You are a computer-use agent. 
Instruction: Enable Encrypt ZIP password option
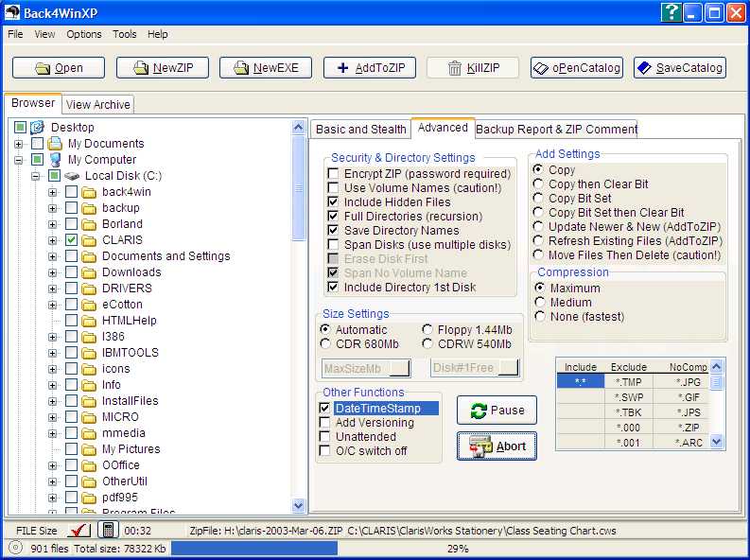[333, 174]
